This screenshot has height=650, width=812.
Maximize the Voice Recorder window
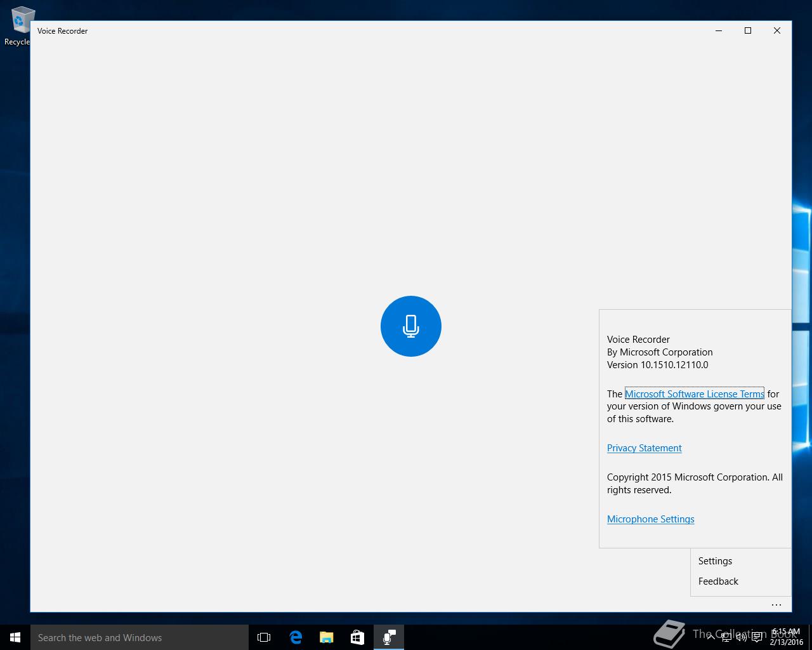click(748, 30)
